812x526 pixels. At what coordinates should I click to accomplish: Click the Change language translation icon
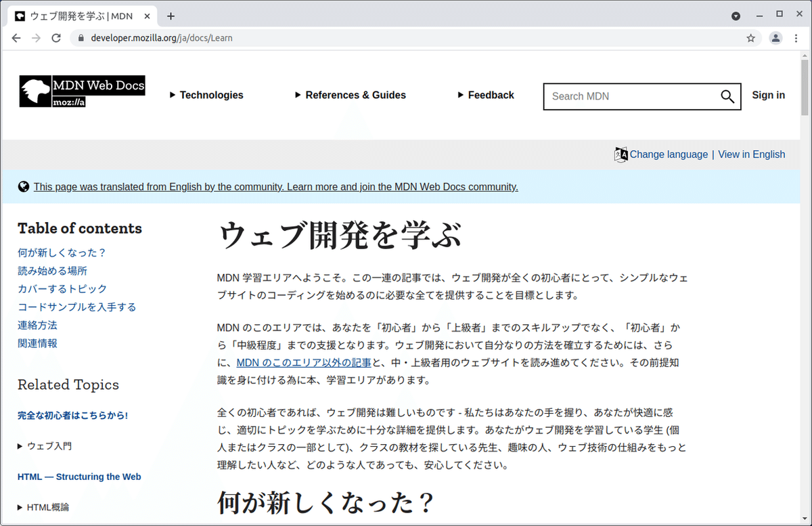(620, 154)
